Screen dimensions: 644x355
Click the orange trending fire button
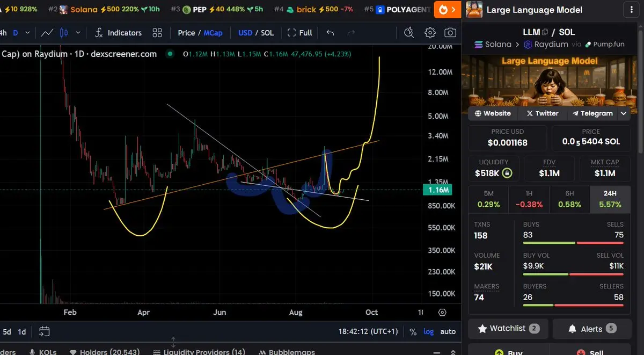(448, 9)
